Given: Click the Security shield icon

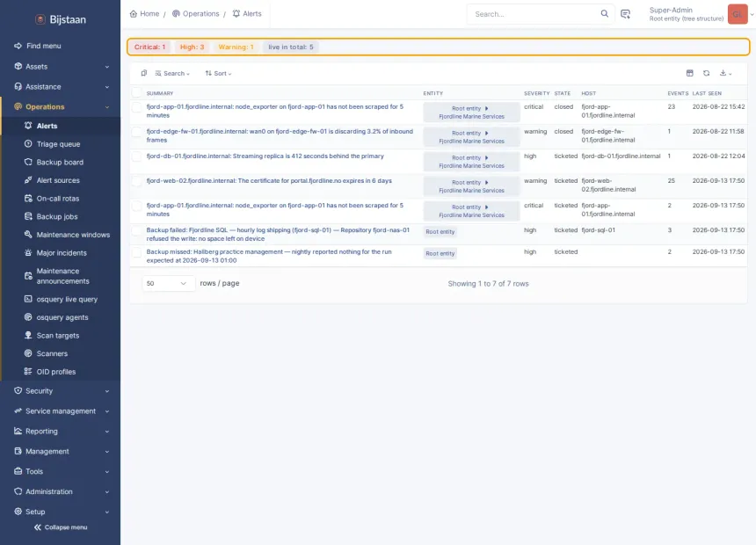Looking at the screenshot, I should coord(18,390).
